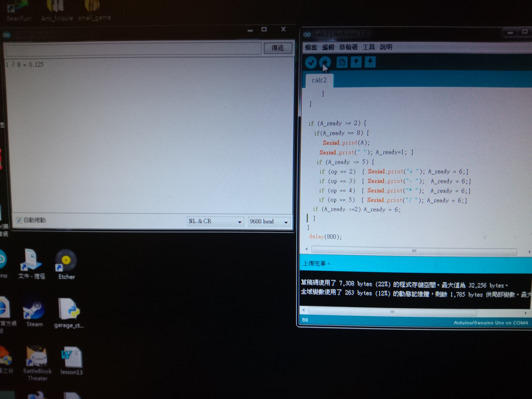532x399 pixels.
Task: Select the 文件 - 捷徑 desktop shortcut
Action: click(32, 264)
